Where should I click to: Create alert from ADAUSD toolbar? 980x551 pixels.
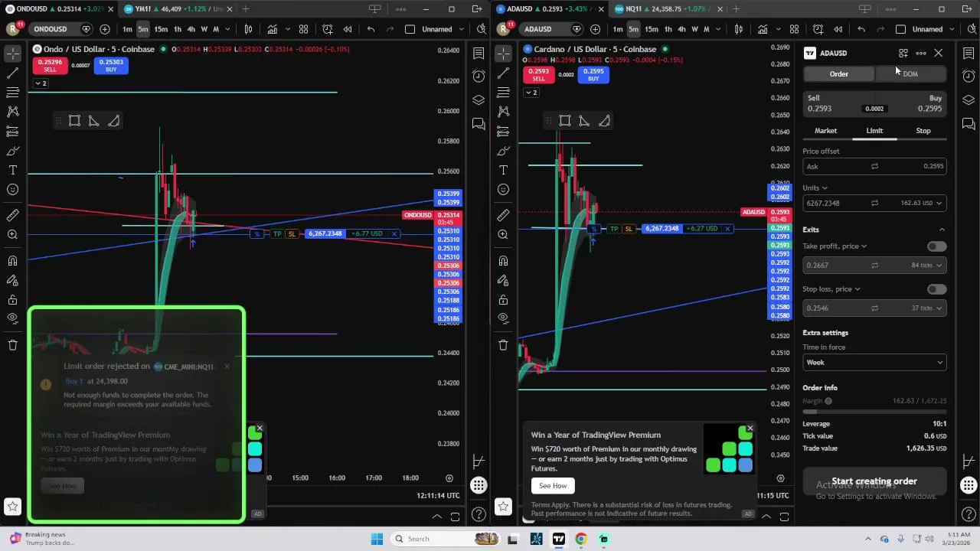[818, 29]
